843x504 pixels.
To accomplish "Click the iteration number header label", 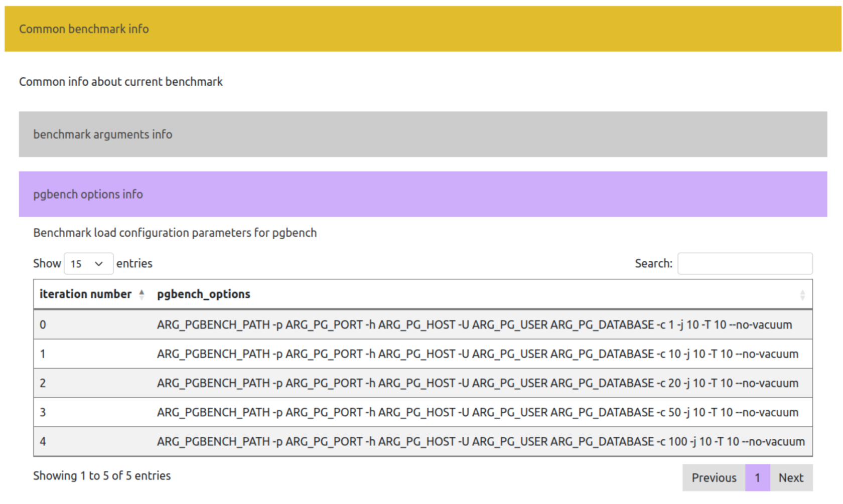I will tap(85, 294).
